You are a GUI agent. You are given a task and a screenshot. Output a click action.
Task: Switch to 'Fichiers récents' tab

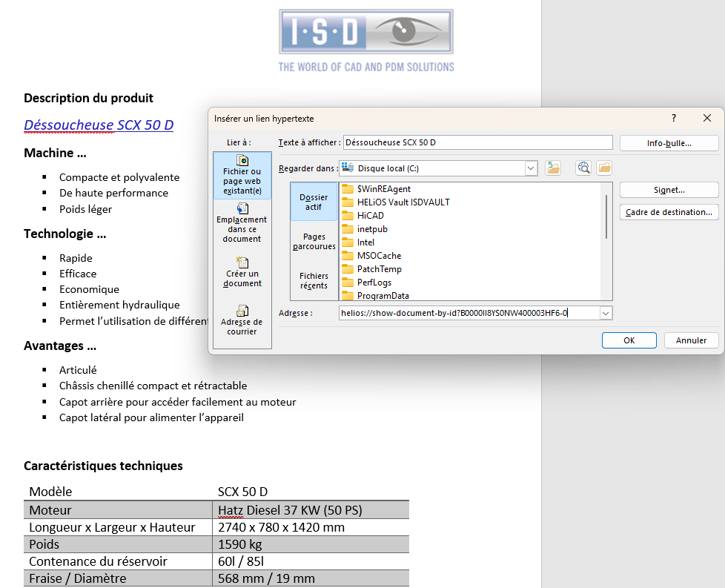314,281
